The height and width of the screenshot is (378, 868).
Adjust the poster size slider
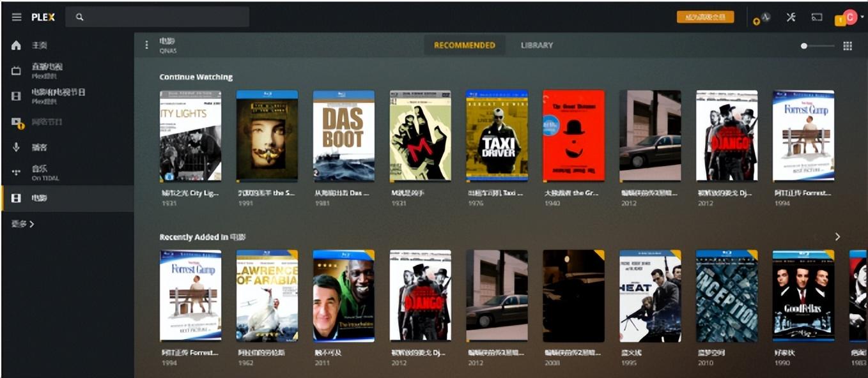818,46
